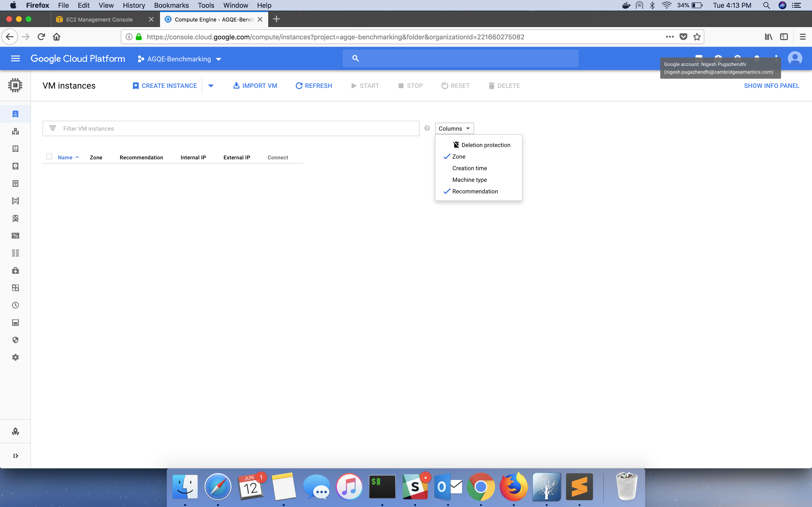Screen dimensions: 812x507
Task: Click the Create Instance button
Action: click(165, 86)
